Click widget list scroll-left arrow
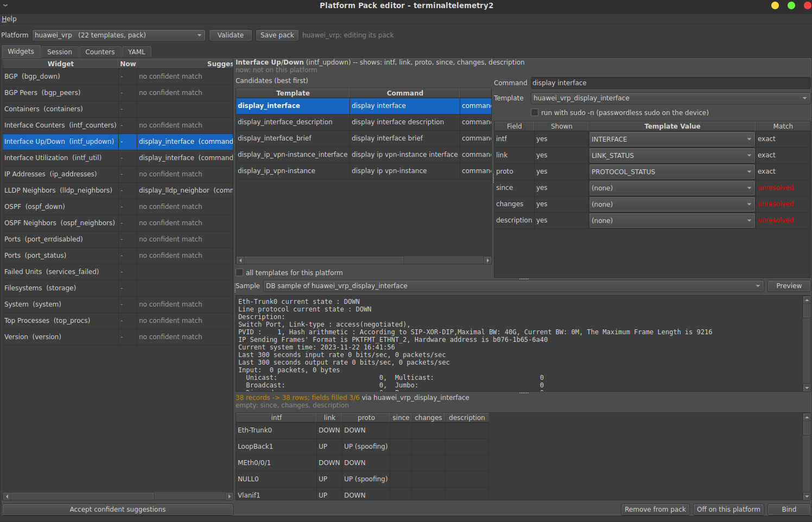Viewport: 812px width, 522px height. click(7, 496)
